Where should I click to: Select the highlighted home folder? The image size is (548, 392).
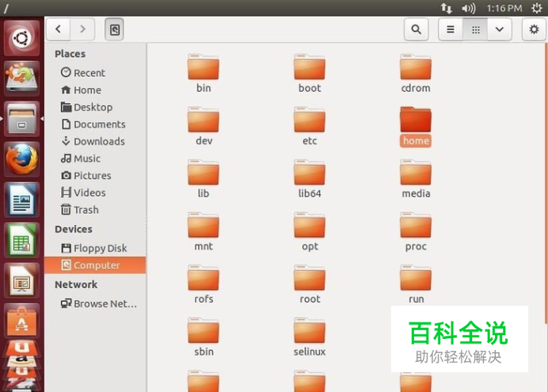point(416,127)
